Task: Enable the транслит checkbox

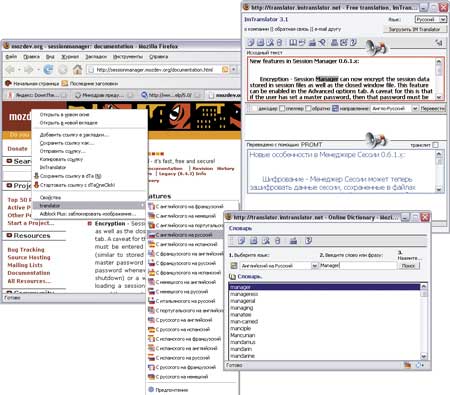Action: click(x=435, y=145)
